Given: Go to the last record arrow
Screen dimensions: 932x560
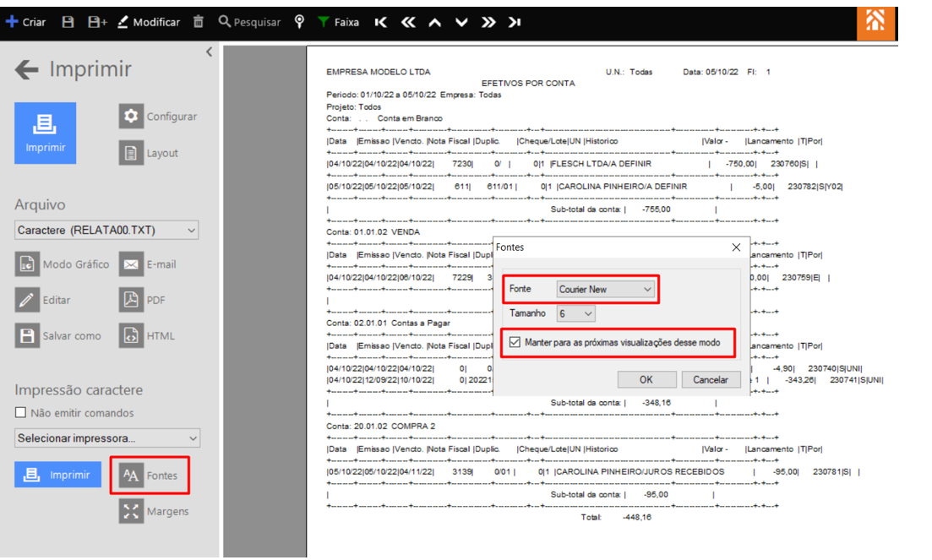Looking at the screenshot, I should tap(515, 22).
